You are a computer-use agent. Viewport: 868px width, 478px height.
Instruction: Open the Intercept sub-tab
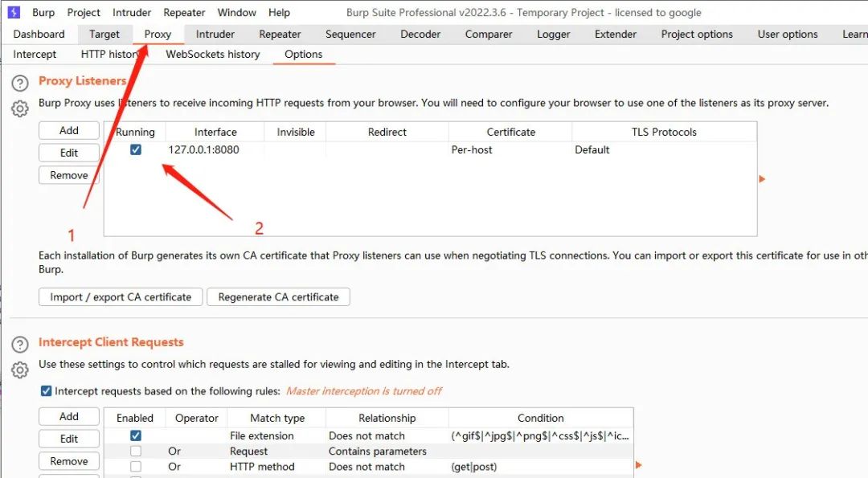[x=35, y=54]
